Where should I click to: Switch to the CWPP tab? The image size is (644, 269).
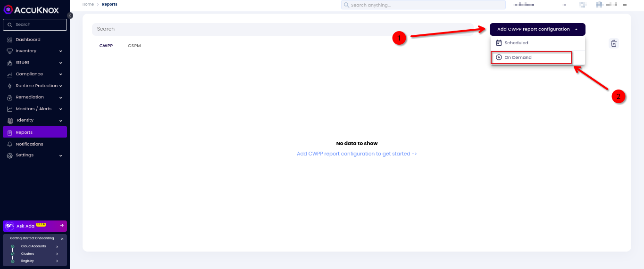(106, 46)
